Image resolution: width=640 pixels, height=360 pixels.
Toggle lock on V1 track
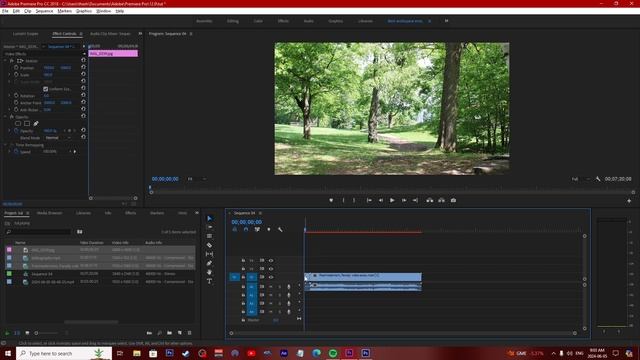click(243, 277)
